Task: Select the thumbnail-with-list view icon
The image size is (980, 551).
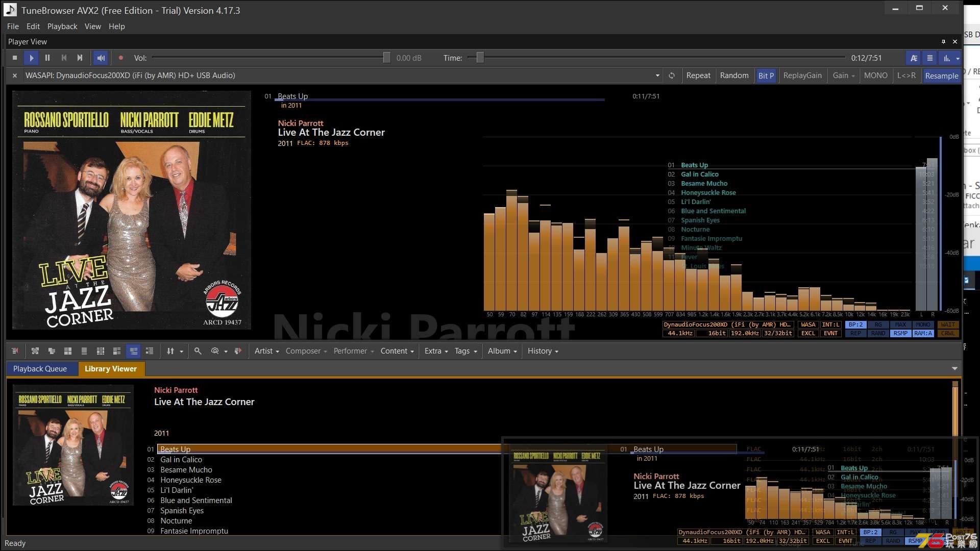Action: 117,351
